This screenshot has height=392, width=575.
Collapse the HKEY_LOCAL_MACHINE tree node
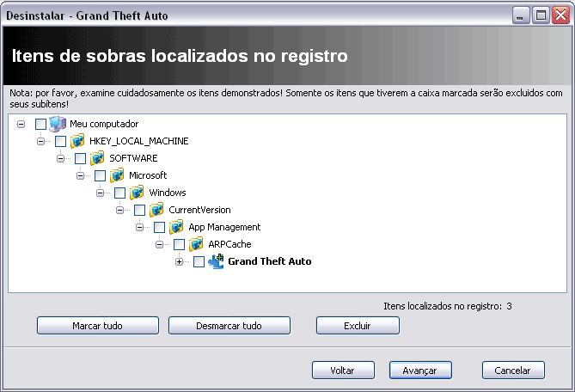[40, 141]
